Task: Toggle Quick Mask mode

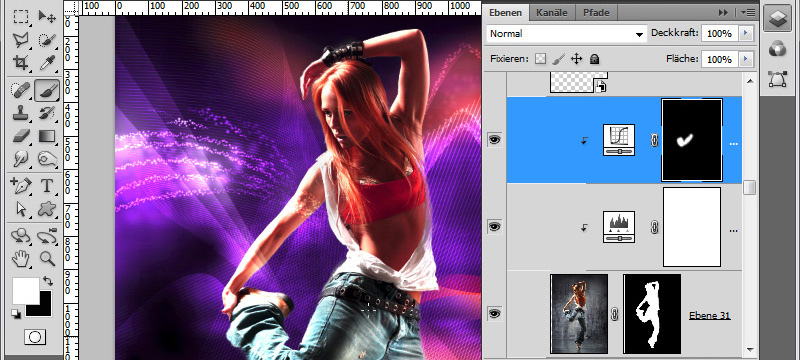Action: 35,337
